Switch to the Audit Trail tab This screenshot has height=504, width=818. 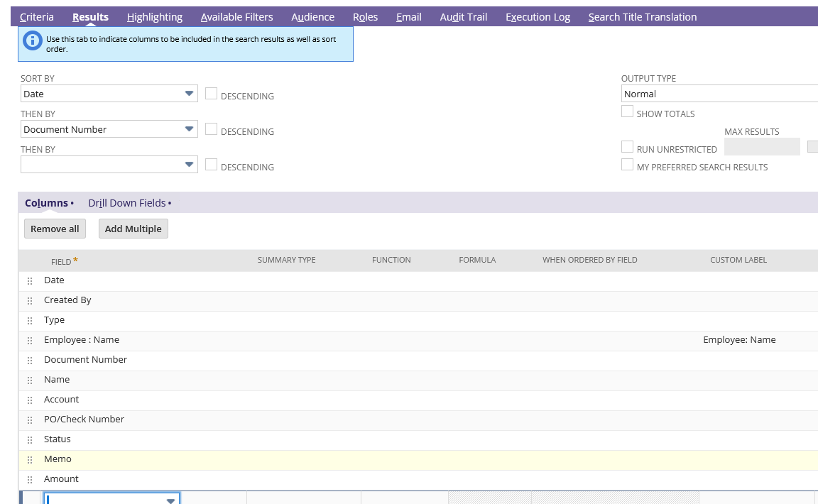(463, 17)
